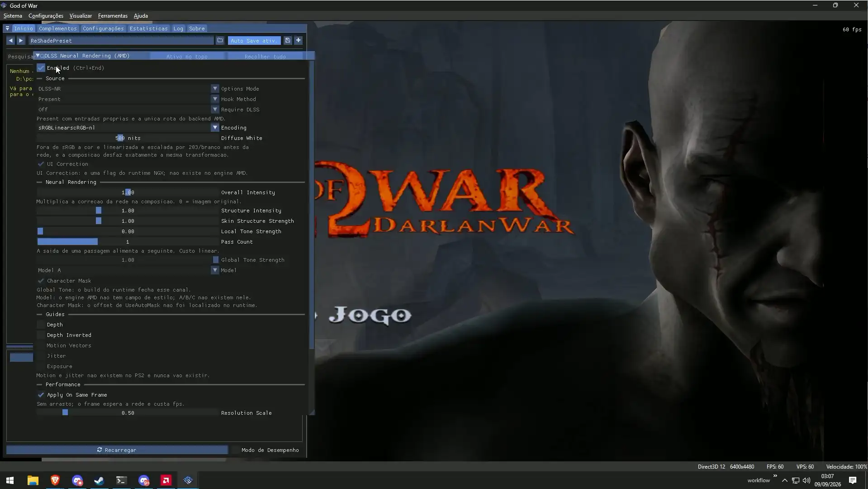The width and height of the screenshot is (868, 489).
Task: Collapse the DLSS Neural Rendering (AMD) section
Action: click(38, 56)
